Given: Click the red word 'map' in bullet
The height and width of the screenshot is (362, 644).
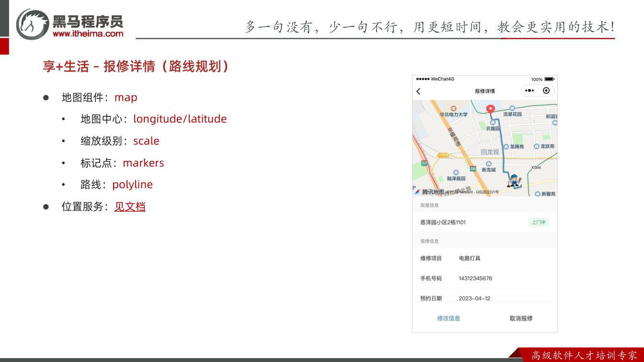Looking at the screenshot, I should click(126, 97).
